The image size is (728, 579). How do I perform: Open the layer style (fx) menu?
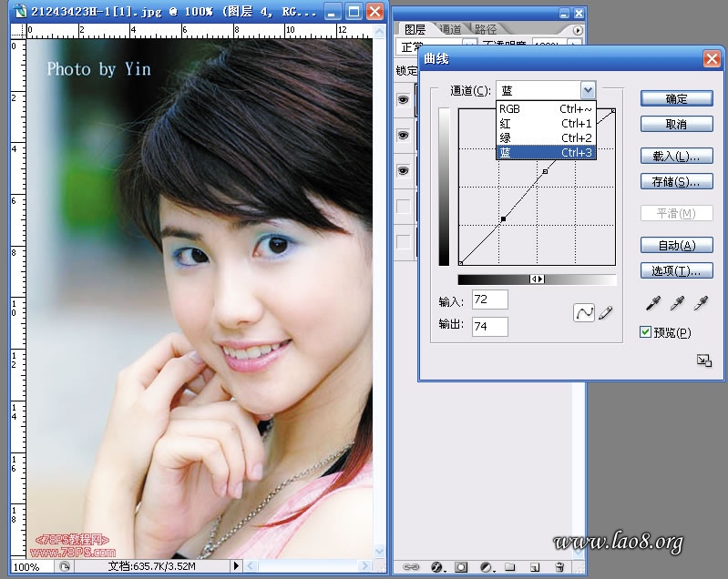point(436,566)
